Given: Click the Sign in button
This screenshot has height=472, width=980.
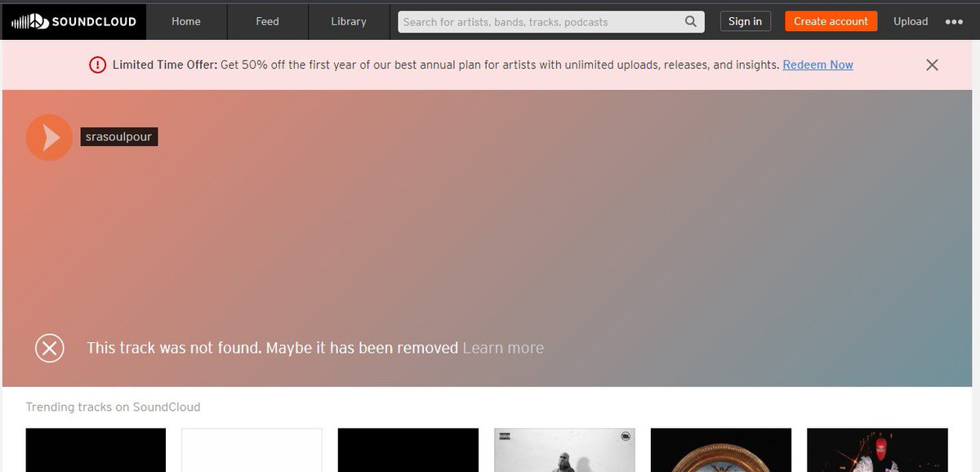Looking at the screenshot, I should [745, 21].
